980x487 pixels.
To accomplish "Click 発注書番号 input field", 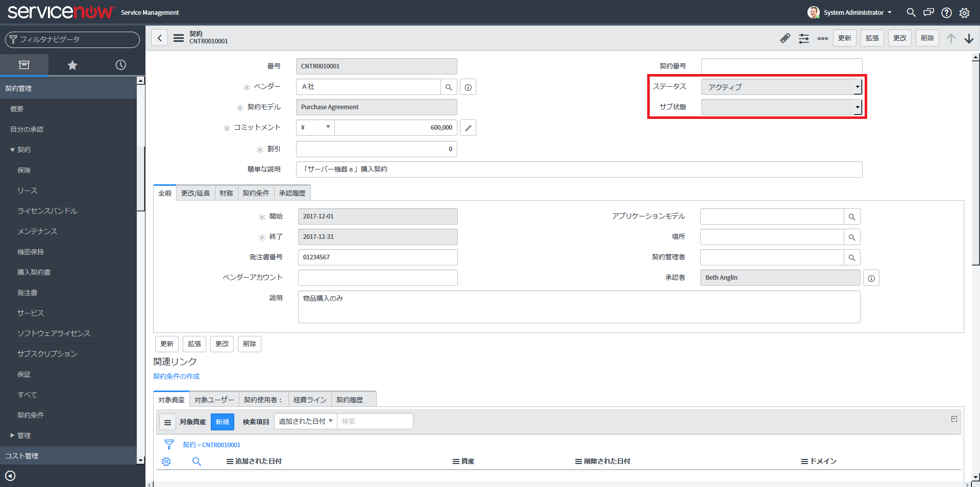I will tap(378, 257).
